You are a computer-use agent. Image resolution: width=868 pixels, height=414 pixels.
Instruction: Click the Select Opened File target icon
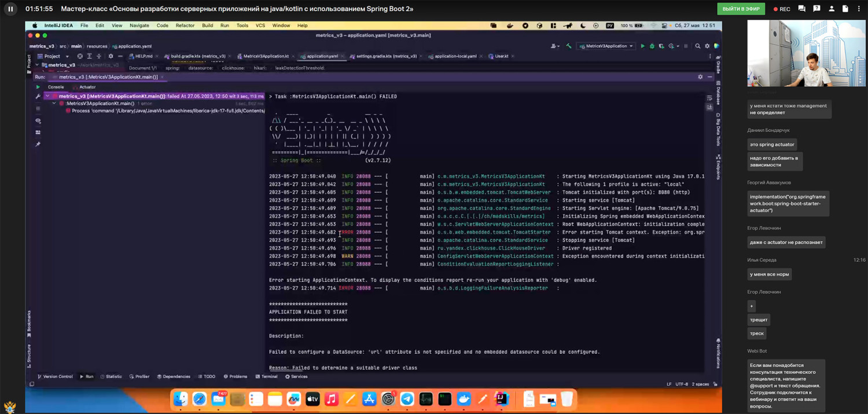pyautogui.click(x=80, y=56)
